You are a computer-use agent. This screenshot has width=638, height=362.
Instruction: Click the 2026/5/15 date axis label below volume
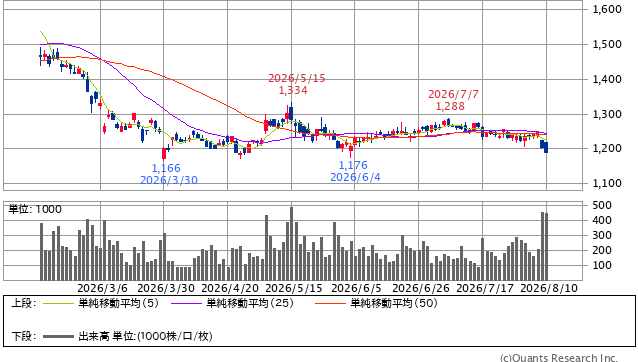(x=294, y=288)
